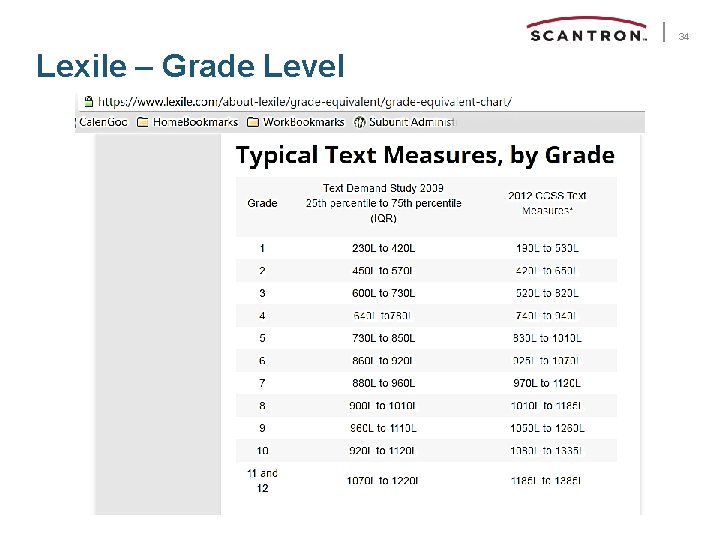
Task: Click the '230L to 420L' cell
Action: coord(383,248)
